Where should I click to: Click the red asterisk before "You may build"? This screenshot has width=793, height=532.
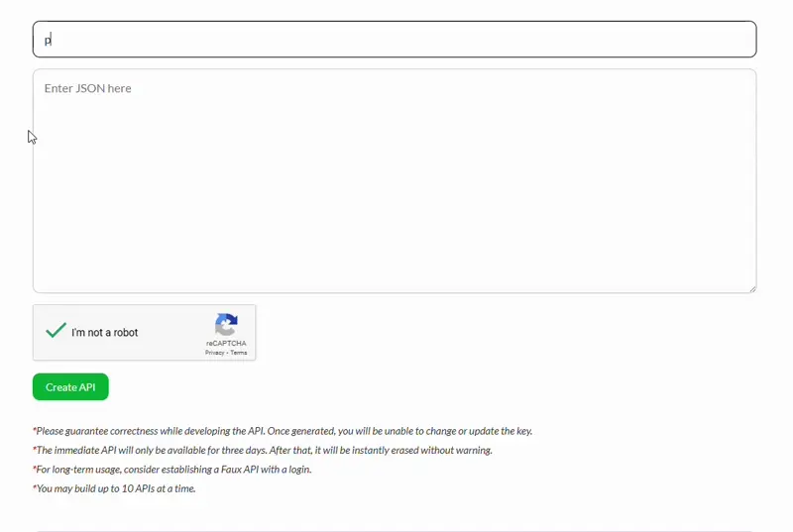coord(35,488)
